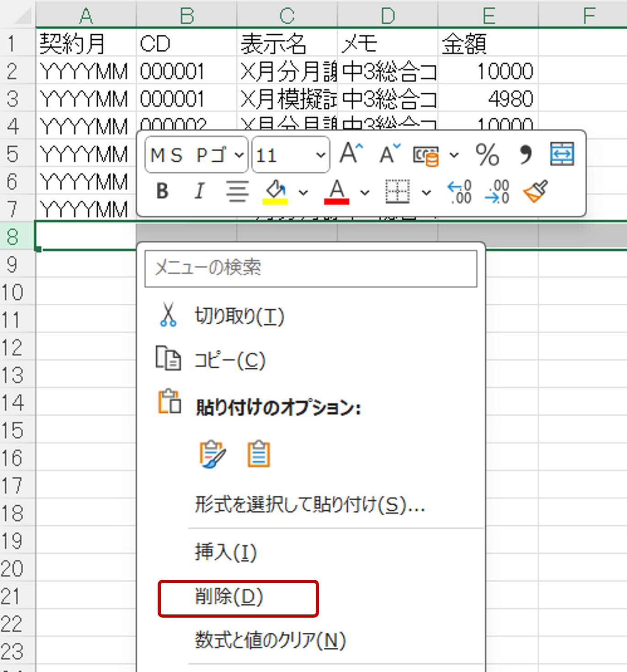Decrease font size with the smaller A icon
627x672 pixels.
pyautogui.click(x=389, y=154)
